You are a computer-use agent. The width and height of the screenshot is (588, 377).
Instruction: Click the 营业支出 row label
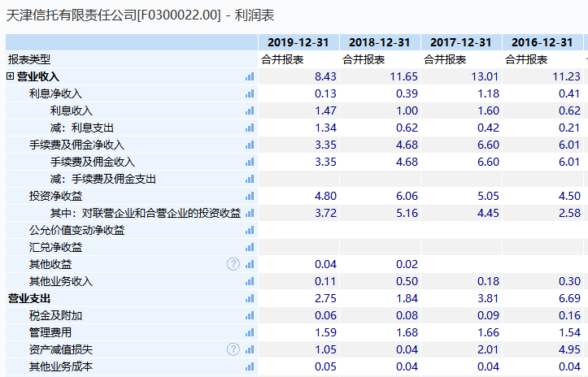point(29,299)
